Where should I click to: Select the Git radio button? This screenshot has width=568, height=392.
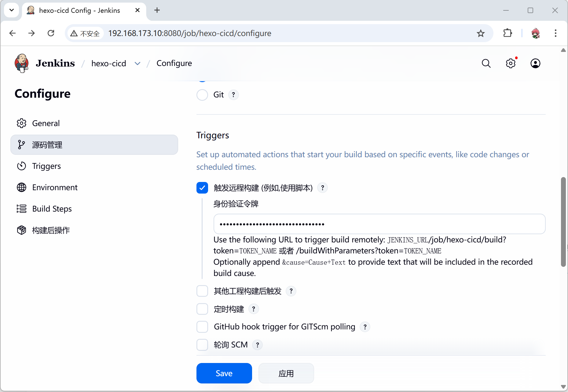pyautogui.click(x=202, y=95)
